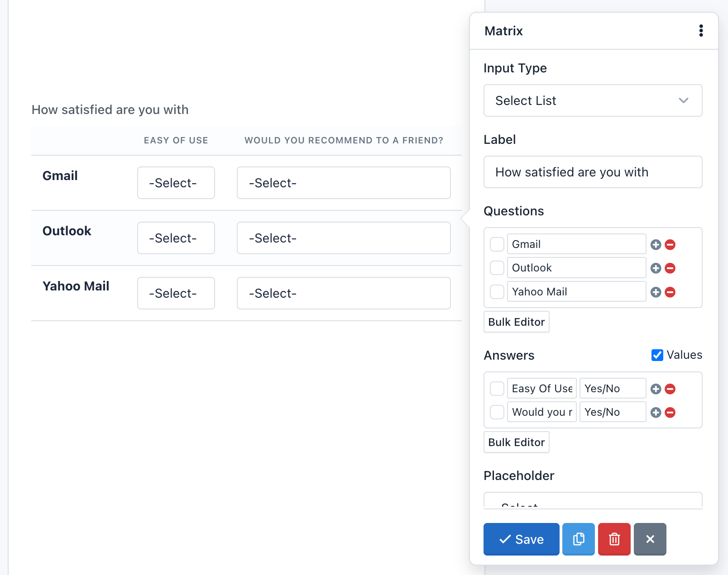728x575 pixels.
Task: Add an answer below Easy Of Use
Action: pos(656,389)
